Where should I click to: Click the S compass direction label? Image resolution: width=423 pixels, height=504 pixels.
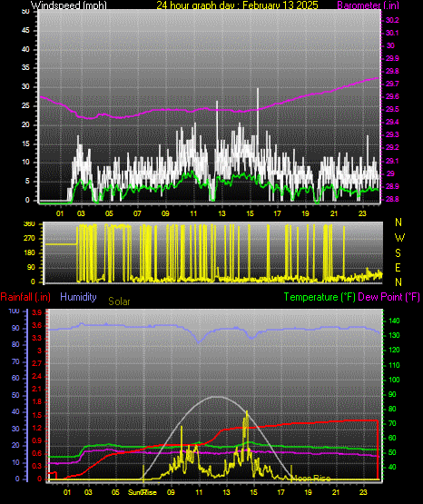[x=398, y=253]
